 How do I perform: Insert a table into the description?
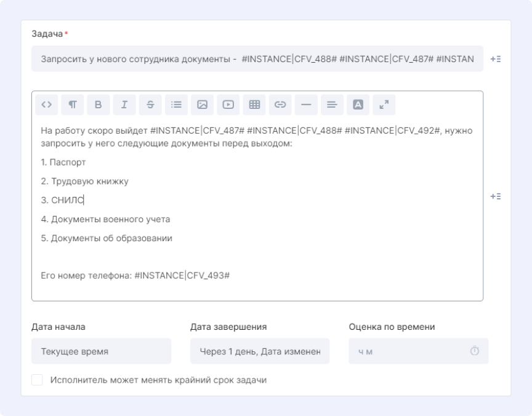pyautogui.click(x=254, y=105)
